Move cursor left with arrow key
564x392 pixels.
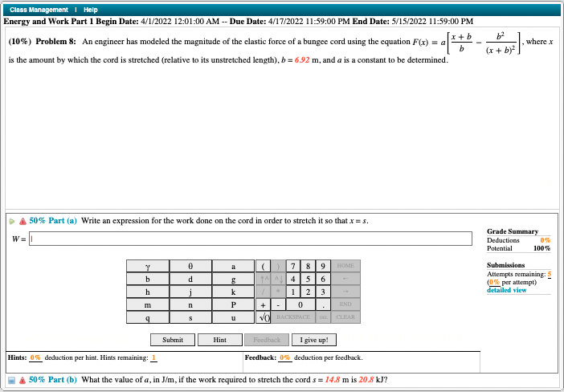tap(345, 279)
